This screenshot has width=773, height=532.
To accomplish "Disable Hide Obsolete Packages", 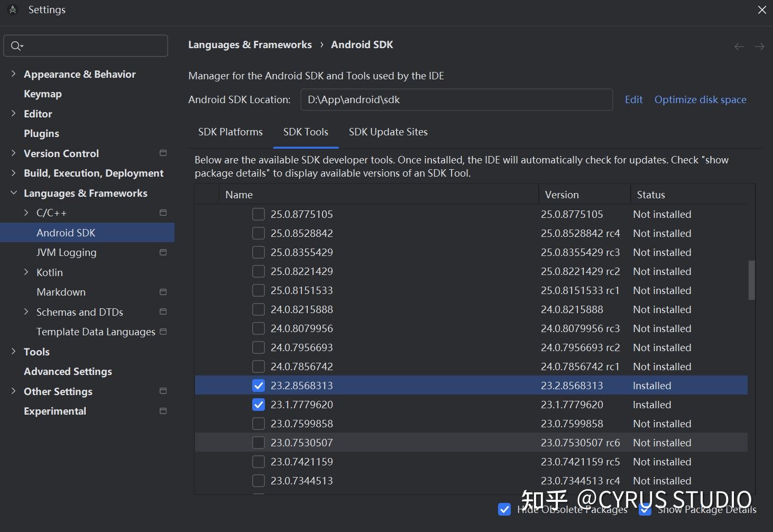I will coord(504,509).
